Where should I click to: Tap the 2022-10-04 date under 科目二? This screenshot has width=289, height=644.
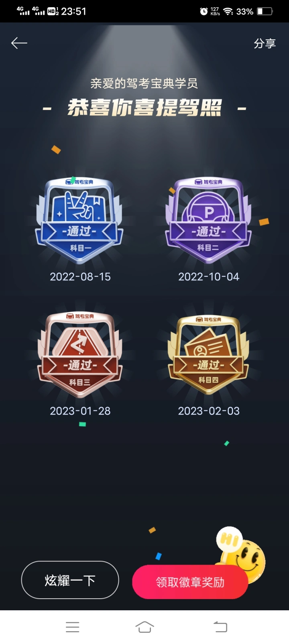[x=209, y=277]
